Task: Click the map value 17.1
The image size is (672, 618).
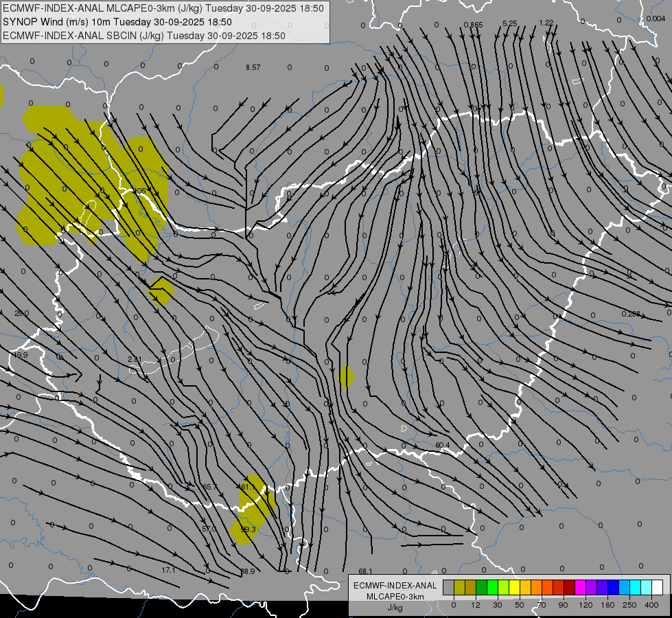Action: click(168, 570)
